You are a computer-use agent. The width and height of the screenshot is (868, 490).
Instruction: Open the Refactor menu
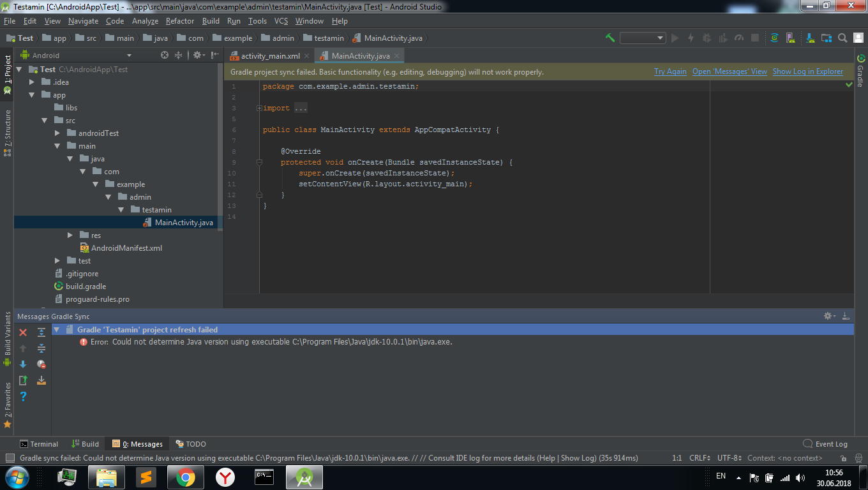[x=180, y=21]
